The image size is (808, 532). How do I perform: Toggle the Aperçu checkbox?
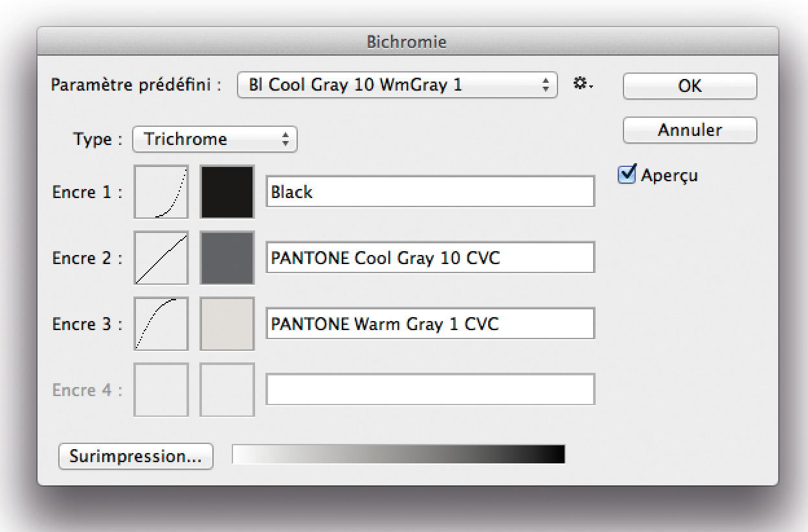[627, 175]
